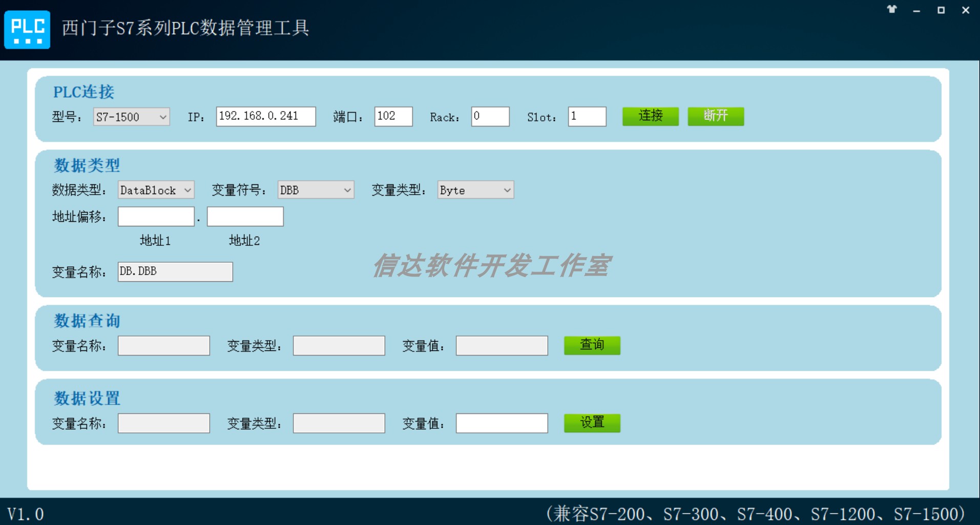Click the Rack label
This screenshot has width=980, height=525.
click(444, 117)
